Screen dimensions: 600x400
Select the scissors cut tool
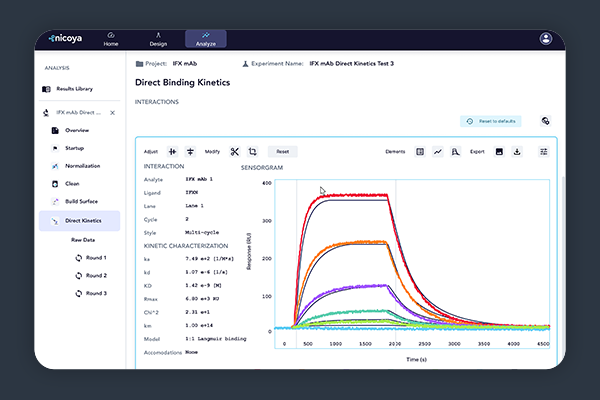point(234,152)
